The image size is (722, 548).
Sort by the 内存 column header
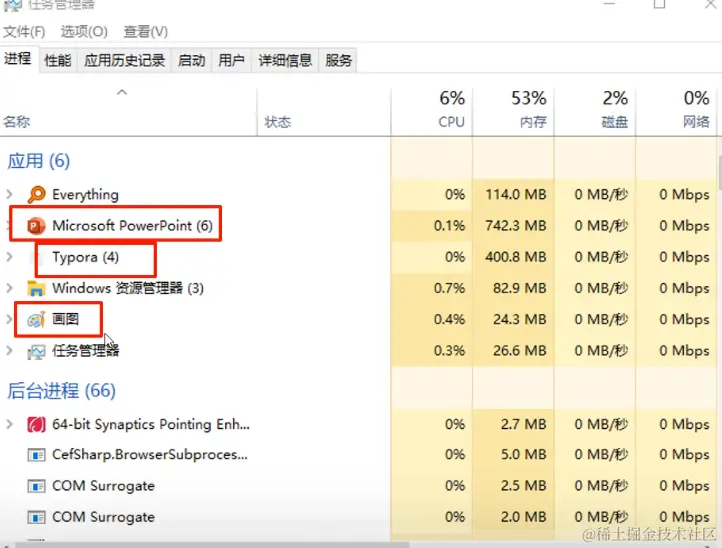pos(533,122)
